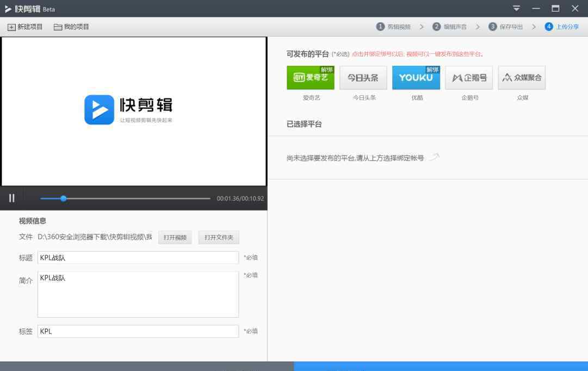Viewport: 588px width, 371px height.
Task: Click the 视频信息 heading
Action: point(33,221)
